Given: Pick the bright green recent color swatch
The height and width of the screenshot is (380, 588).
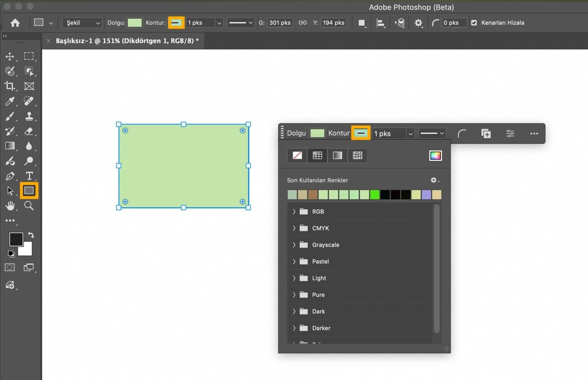Looking at the screenshot, I should coord(375,195).
